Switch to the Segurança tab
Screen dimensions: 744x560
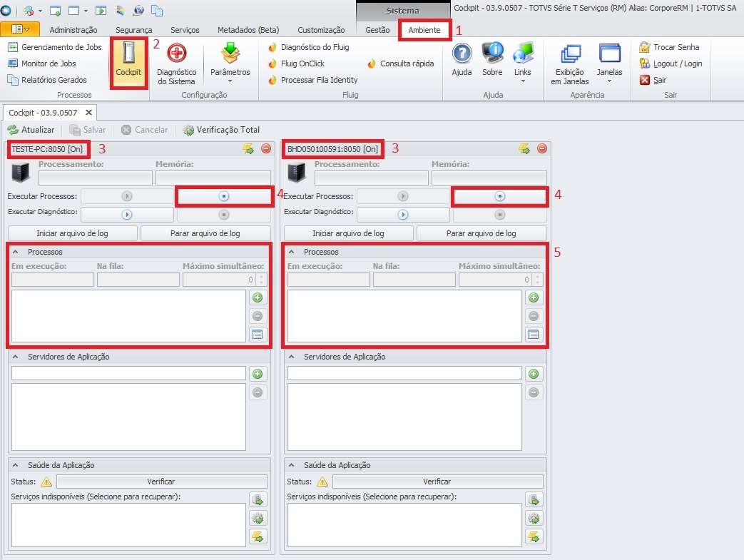[134, 29]
